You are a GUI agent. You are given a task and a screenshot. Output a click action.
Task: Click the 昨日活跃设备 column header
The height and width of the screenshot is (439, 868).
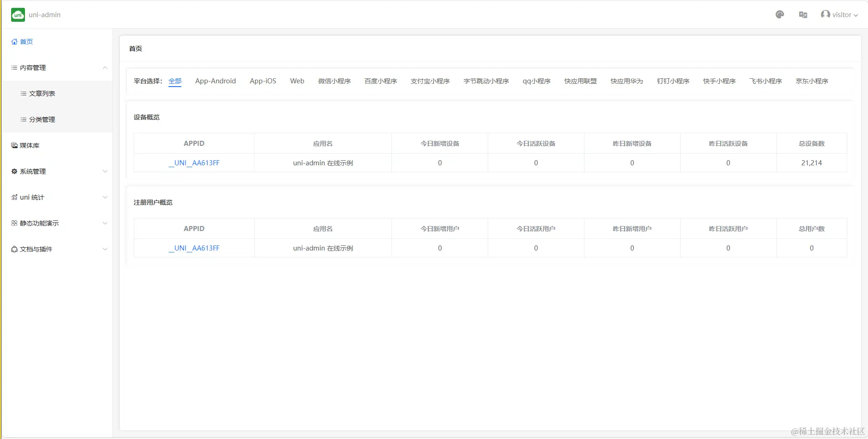[728, 144]
